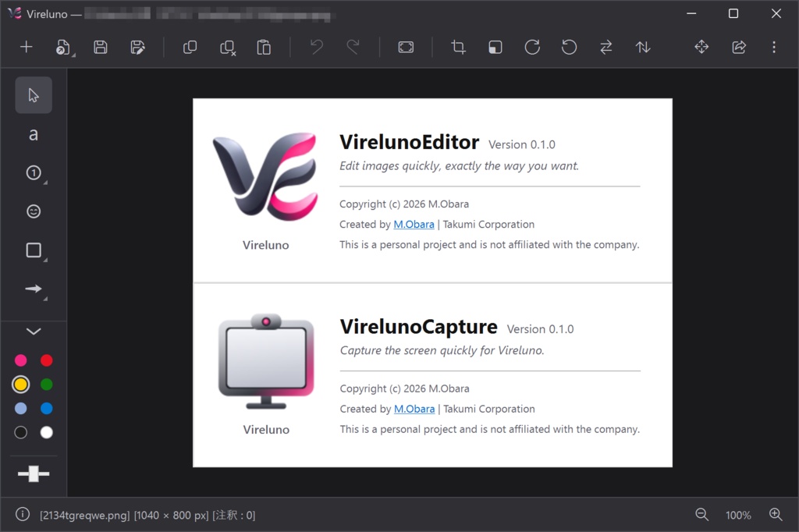799x532 pixels.
Task: Choose Save As (floppy with pencil) icon
Action: [137, 48]
